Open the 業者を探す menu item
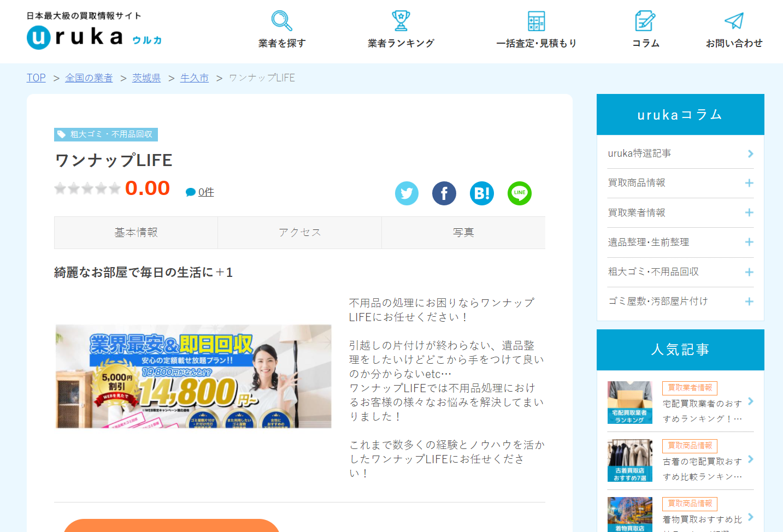Image resolution: width=783 pixels, height=532 pixels. click(x=282, y=43)
